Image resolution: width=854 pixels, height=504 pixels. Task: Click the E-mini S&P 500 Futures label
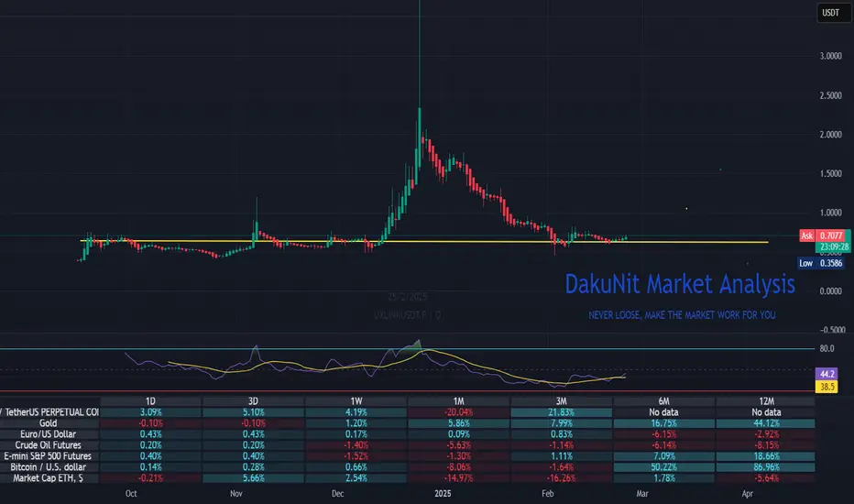click(48, 456)
